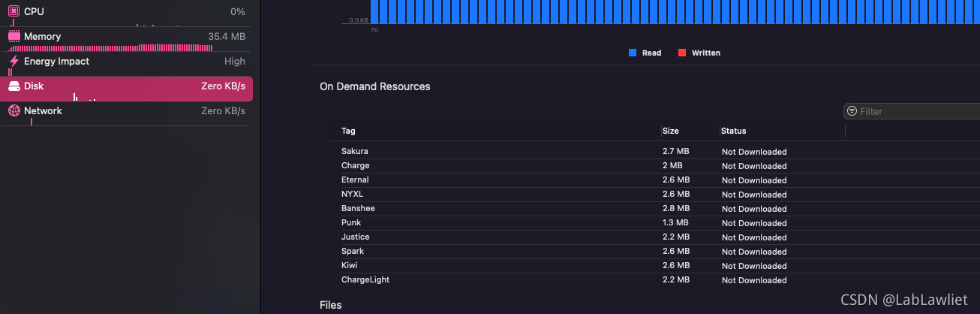This screenshot has width=980, height=314.
Task: Click the Disk drive icon
Action: pos(14,86)
